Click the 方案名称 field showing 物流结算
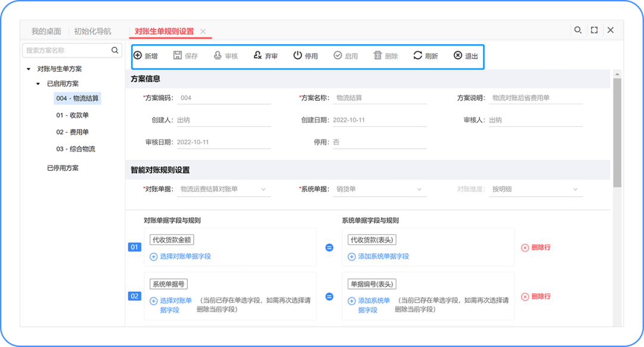 pyautogui.click(x=379, y=98)
